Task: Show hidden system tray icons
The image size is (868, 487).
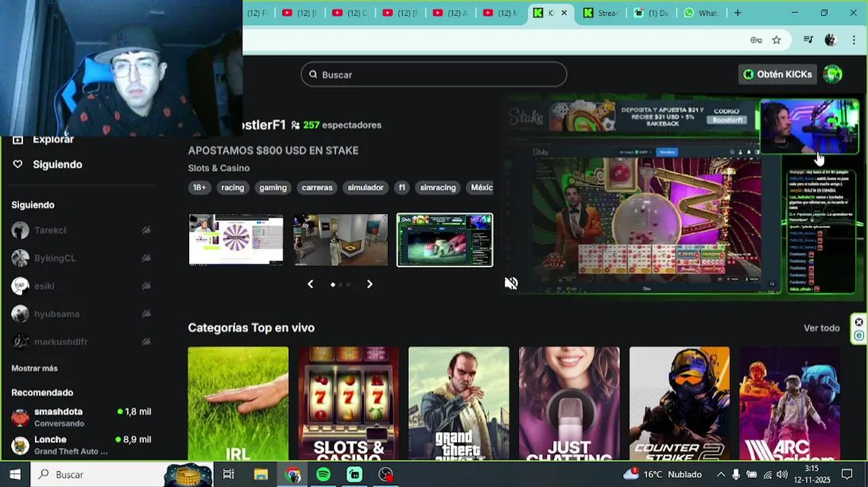Action: [x=720, y=474]
